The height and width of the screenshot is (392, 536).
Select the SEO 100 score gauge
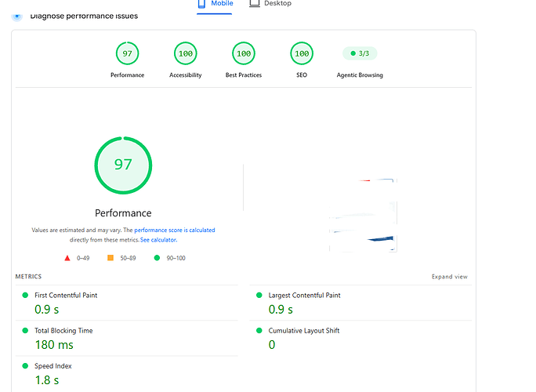[x=302, y=53]
